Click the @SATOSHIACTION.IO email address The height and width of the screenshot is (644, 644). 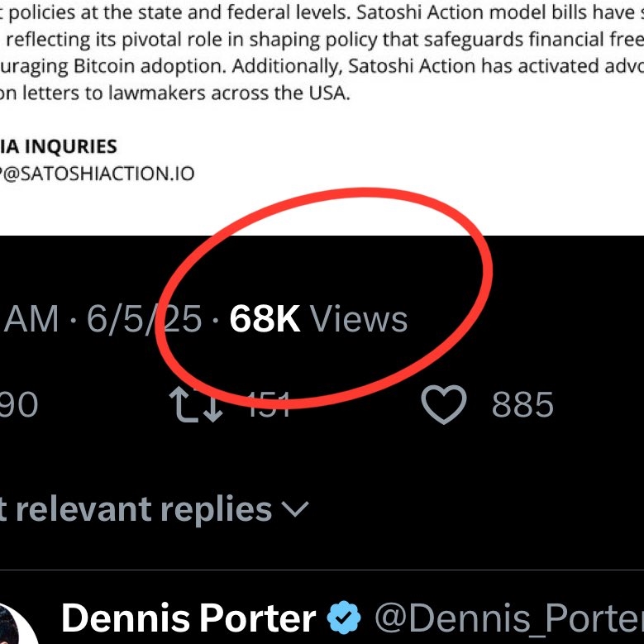[x=98, y=174]
